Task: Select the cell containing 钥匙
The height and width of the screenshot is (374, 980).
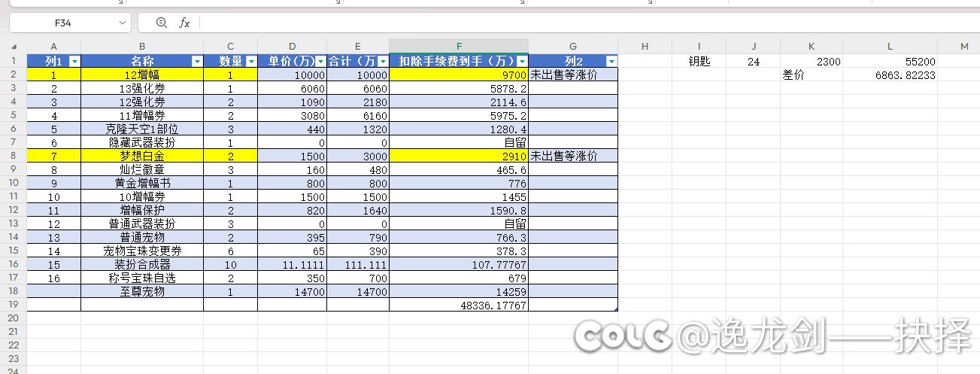Action: coord(699,61)
